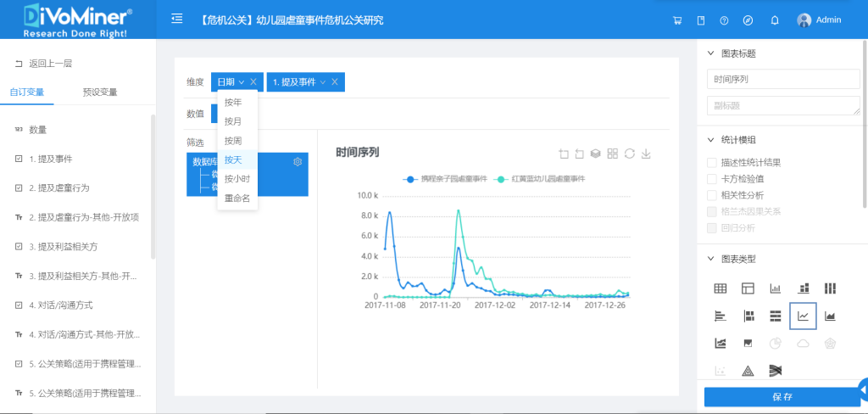The height and width of the screenshot is (414, 868).
Task: Click the 副标题 subtitle input field
Action: [783, 105]
